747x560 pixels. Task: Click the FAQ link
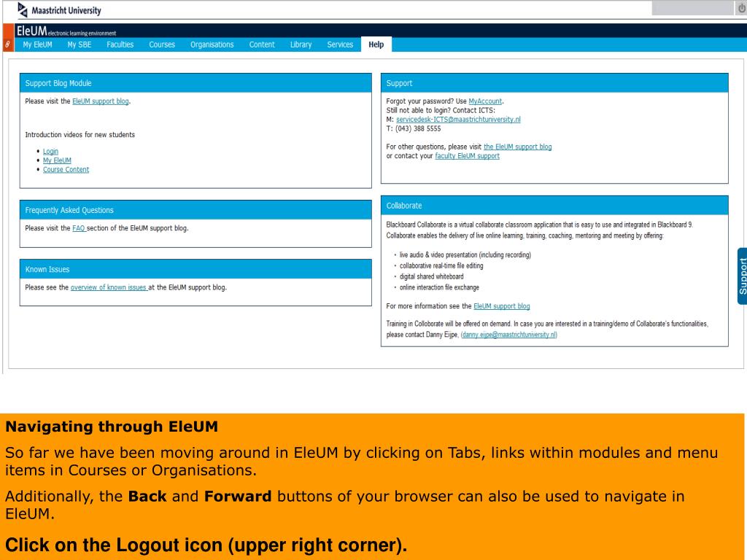coord(79,228)
